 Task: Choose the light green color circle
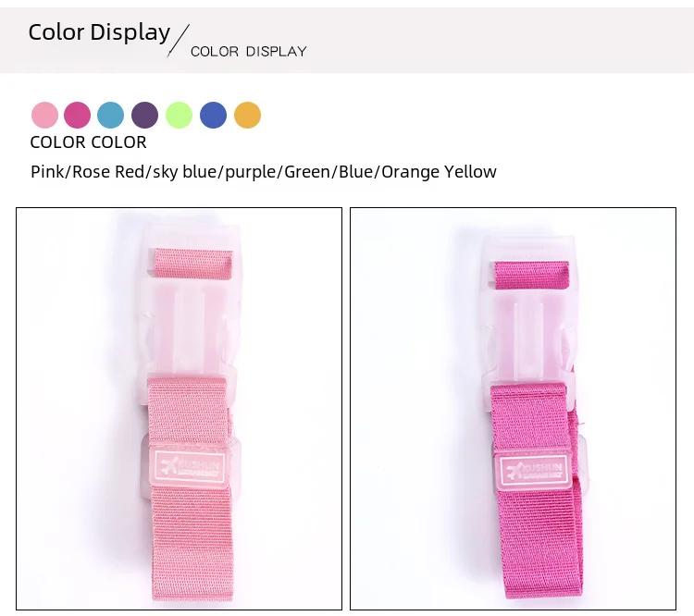[179, 115]
